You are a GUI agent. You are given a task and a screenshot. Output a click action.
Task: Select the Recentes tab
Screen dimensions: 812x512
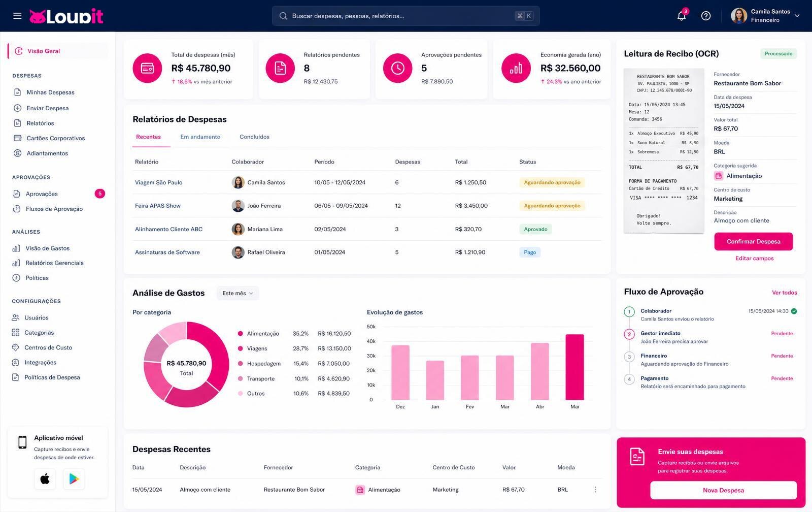tap(148, 137)
